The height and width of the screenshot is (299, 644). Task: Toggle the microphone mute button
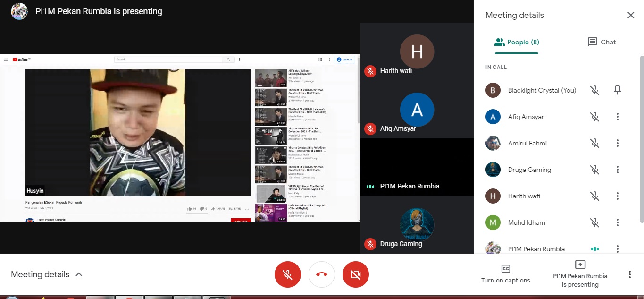(288, 274)
